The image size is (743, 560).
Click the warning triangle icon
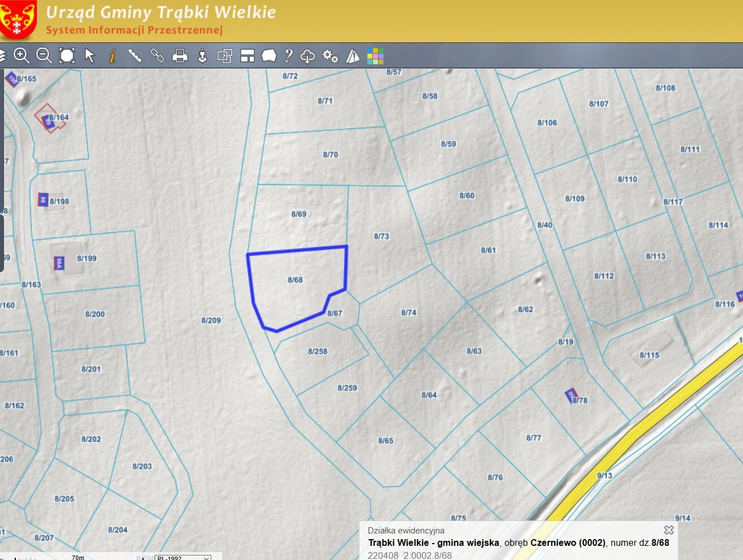353,55
